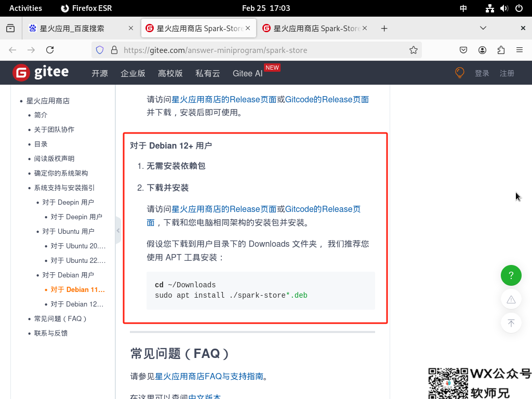
Task: Save page to Pocket
Action: point(463,50)
